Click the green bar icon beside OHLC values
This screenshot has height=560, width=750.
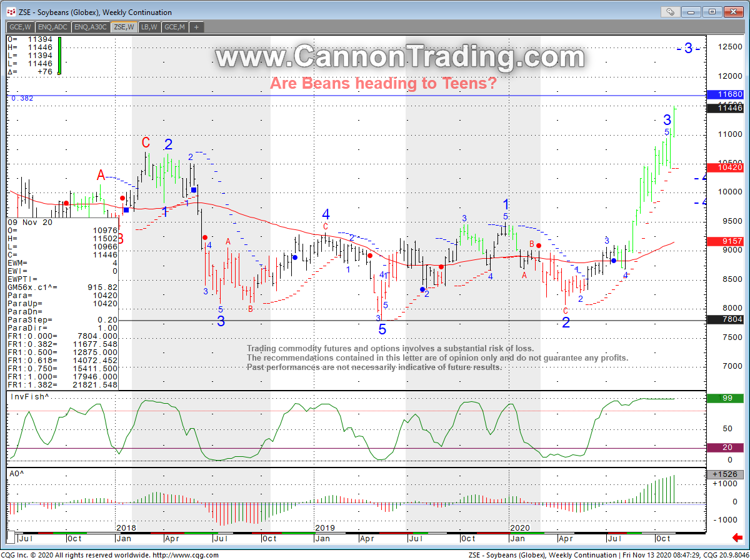click(59, 55)
